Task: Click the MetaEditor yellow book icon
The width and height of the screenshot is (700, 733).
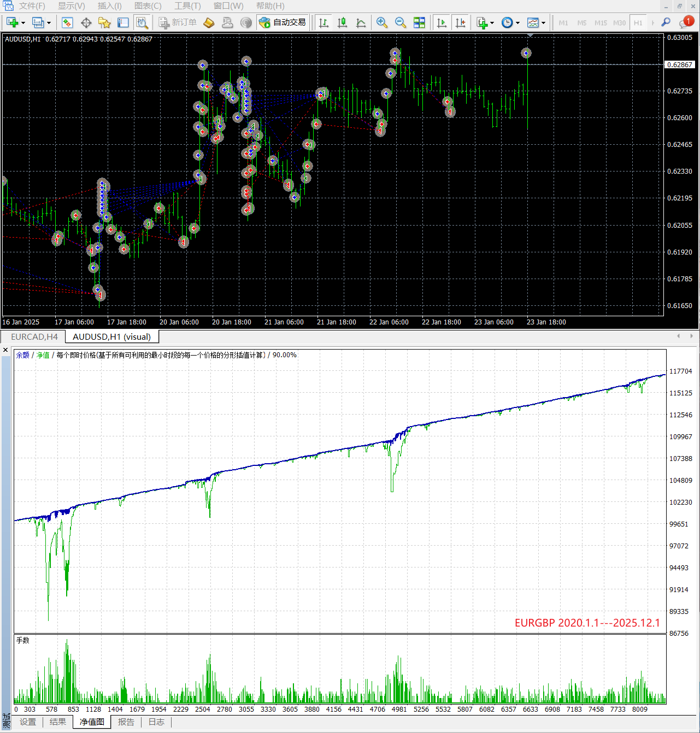Action: pos(209,22)
